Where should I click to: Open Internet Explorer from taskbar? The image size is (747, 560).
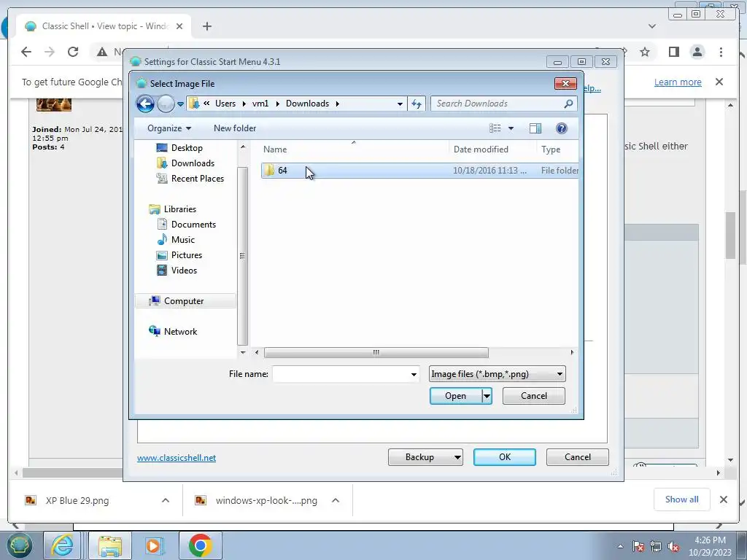tap(63, 545)
